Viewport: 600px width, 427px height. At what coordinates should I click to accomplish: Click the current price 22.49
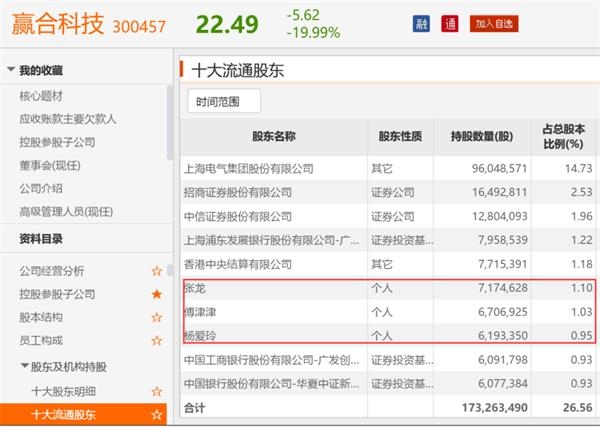227,24
